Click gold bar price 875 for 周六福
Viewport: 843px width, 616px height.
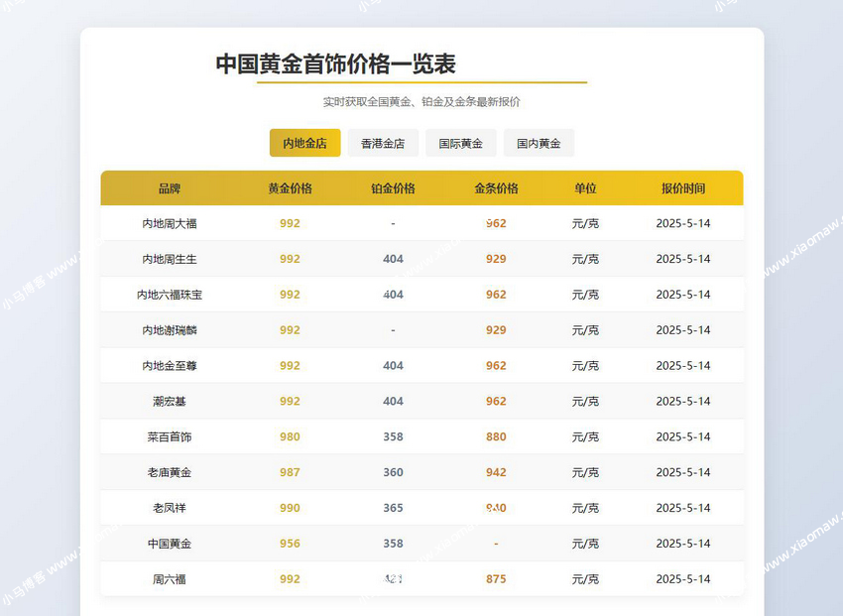(496, 579)
